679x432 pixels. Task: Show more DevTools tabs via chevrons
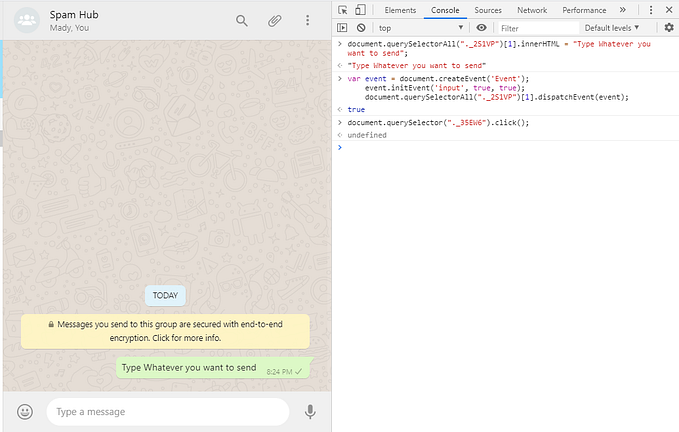623,10
